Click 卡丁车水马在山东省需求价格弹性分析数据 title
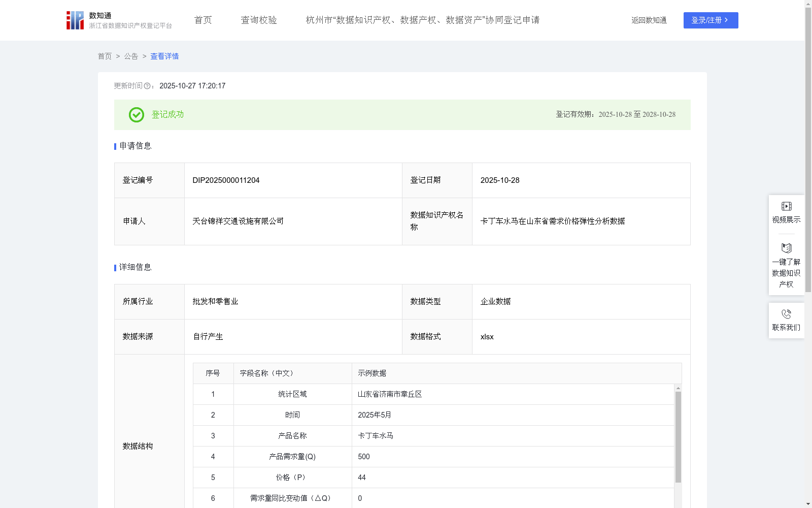 click(x=553, y=221)
